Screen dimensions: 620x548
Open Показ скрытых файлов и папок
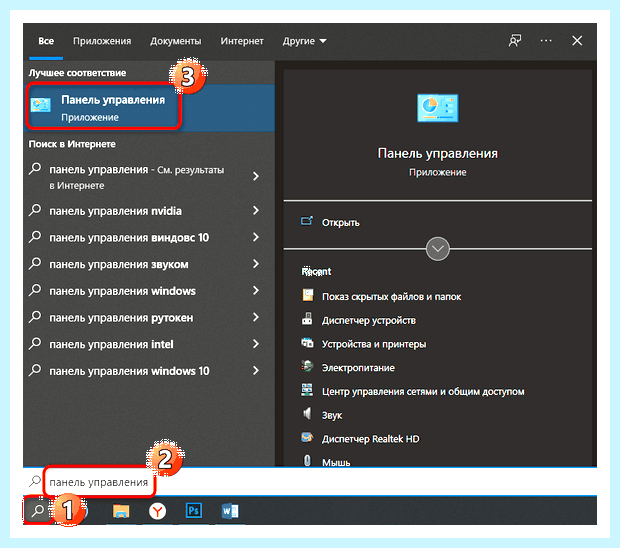(x=391, y=297)
